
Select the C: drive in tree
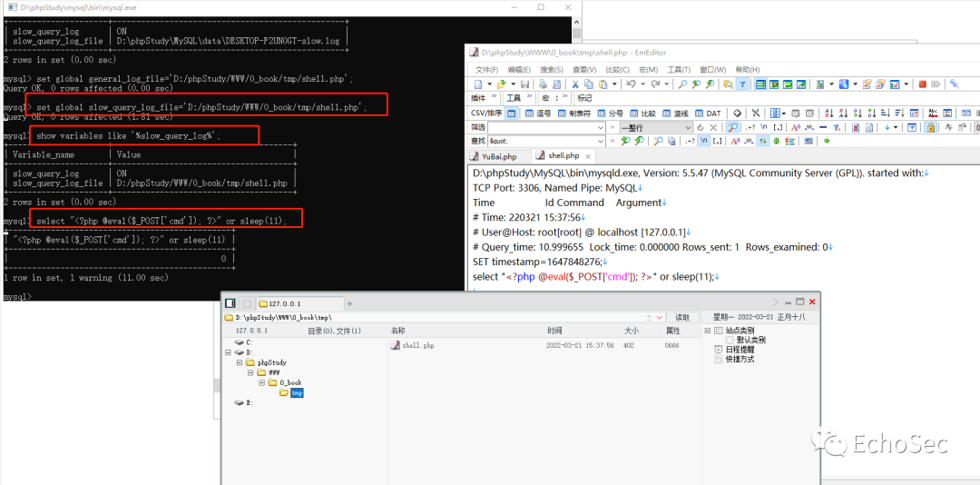click(243, 342)
